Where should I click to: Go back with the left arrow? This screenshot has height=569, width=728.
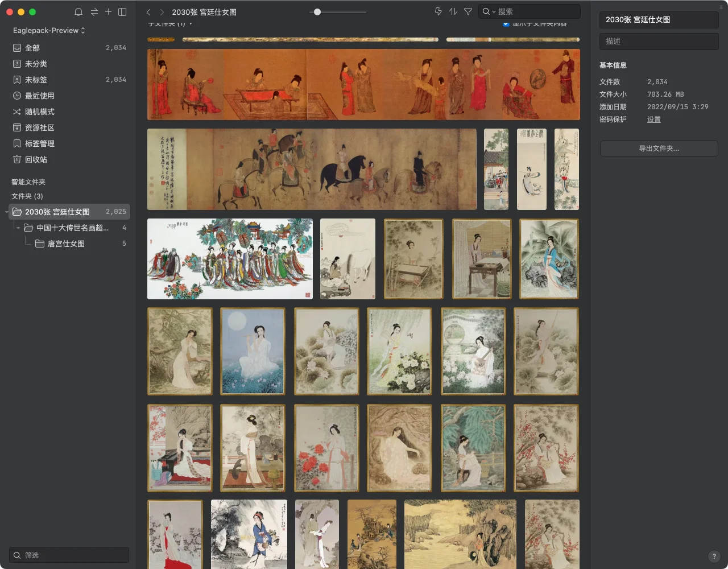[148, 12]
